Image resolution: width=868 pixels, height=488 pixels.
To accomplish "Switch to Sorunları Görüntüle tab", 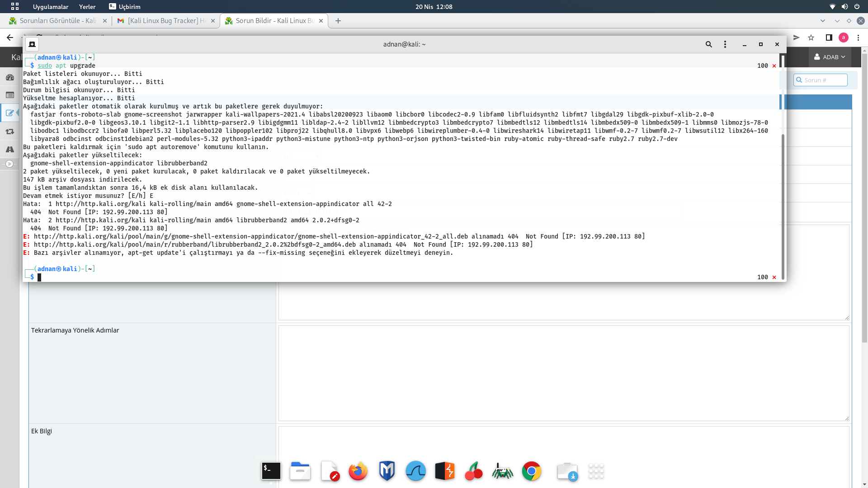I will 59,21.
